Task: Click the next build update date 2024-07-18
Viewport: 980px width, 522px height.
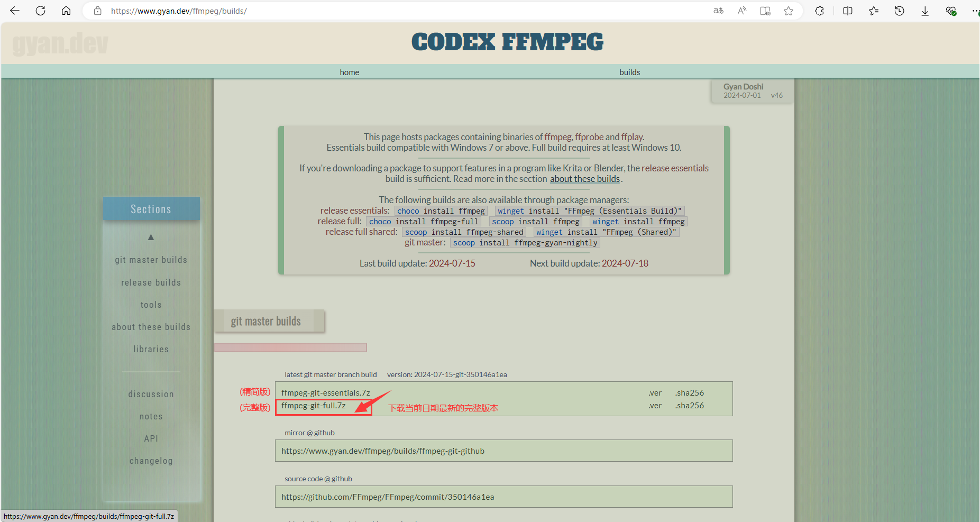Action: 625,263
